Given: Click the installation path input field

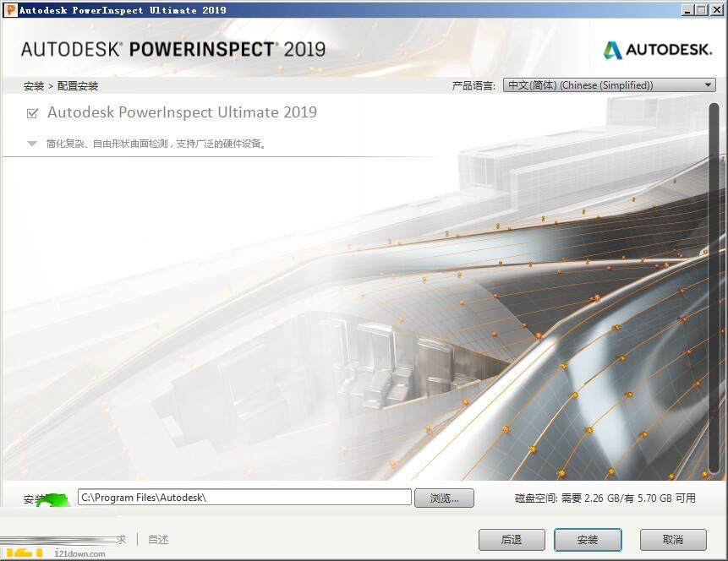Looking at the screenshot, I should point(244,498).
